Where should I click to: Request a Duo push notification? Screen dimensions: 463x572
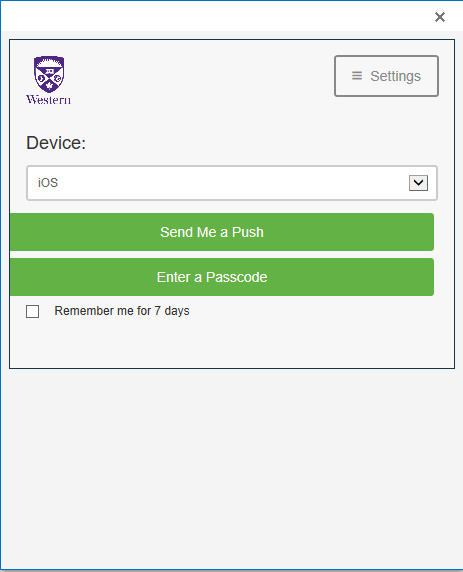(222, 232)
